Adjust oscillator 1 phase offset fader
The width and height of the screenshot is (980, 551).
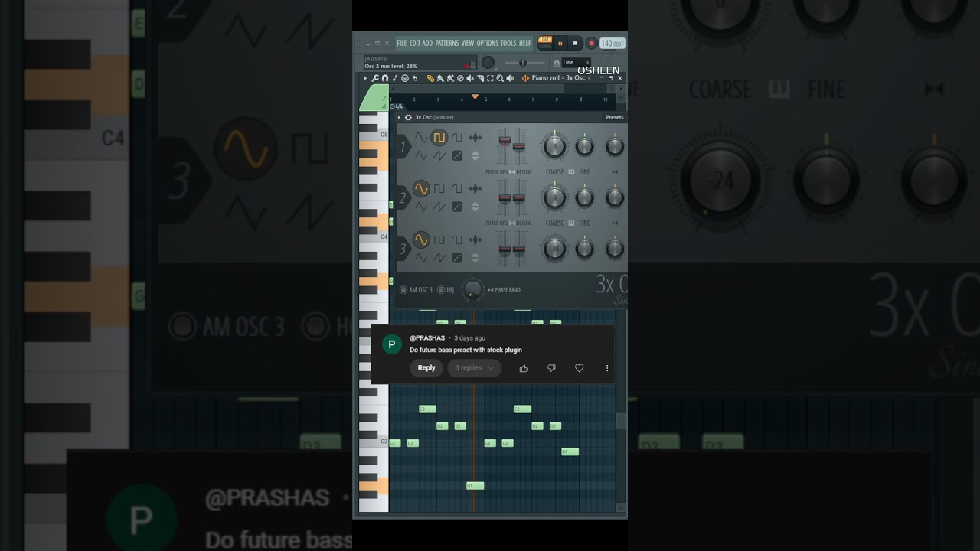coord(505,140)
